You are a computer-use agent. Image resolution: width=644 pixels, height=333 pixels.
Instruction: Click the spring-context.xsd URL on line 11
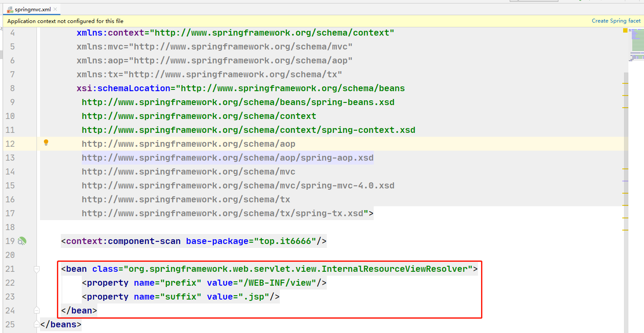coord(249,130)
